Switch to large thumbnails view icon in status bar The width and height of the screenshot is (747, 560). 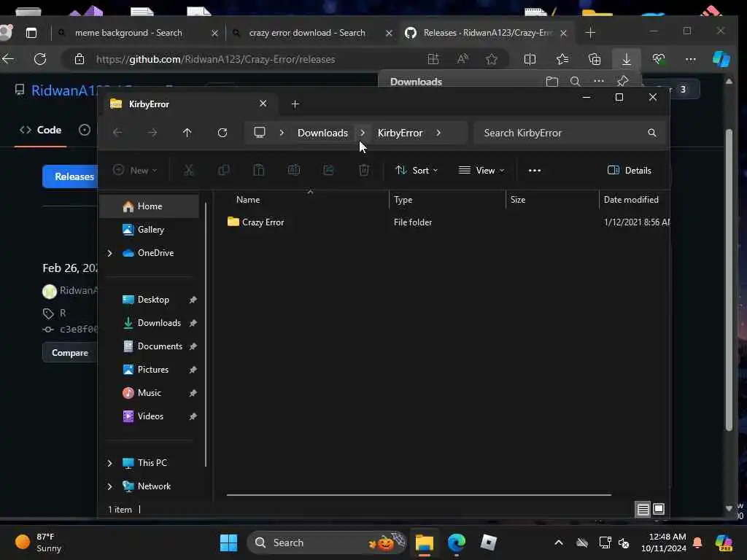(659, 509)
